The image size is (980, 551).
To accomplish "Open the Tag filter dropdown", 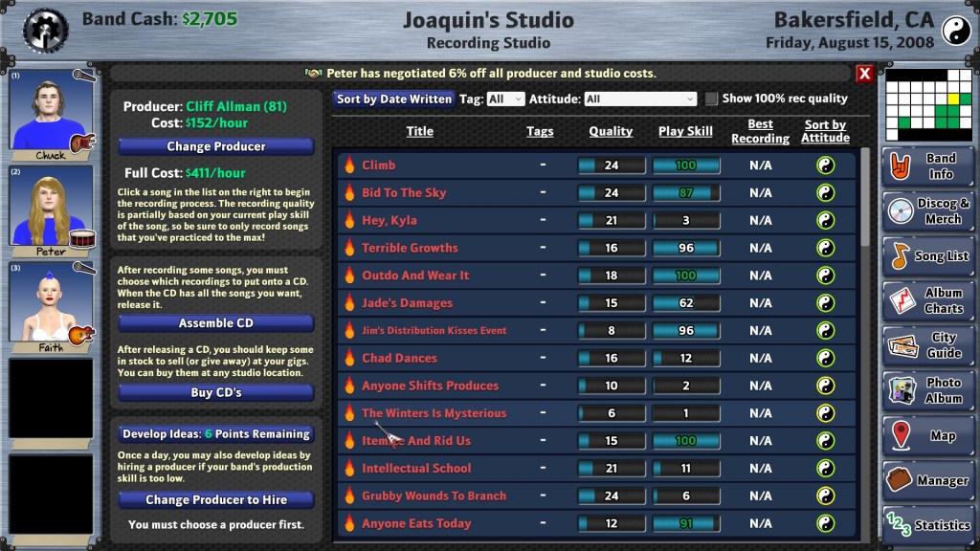I will (x=505, y=99).
